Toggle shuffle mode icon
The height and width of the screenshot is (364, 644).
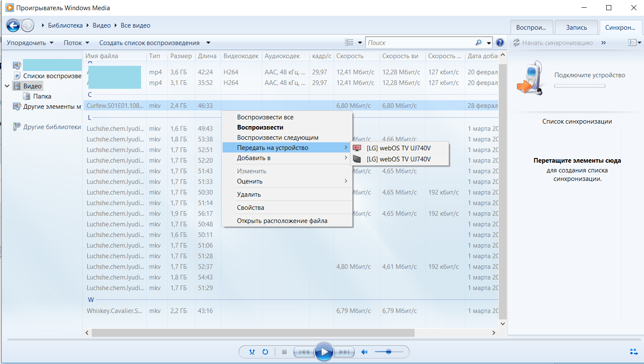252,352
